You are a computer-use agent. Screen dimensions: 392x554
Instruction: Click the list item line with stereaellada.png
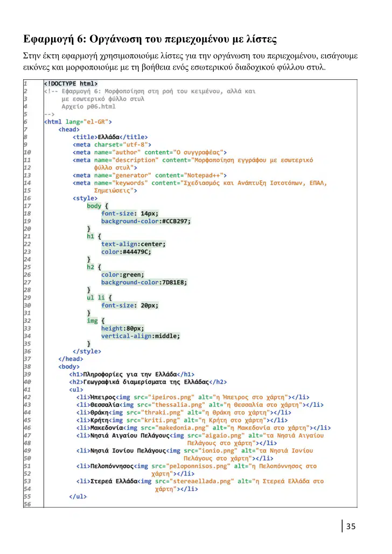pyautogui.click(x=200, y=482)
